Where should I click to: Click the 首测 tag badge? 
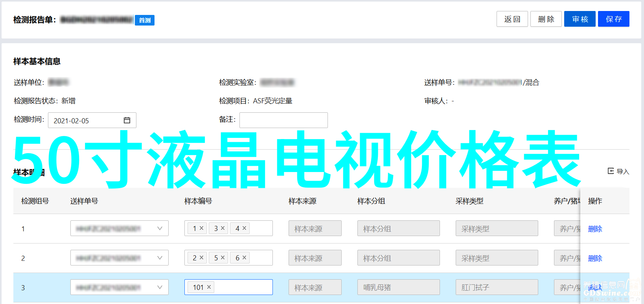145,20
